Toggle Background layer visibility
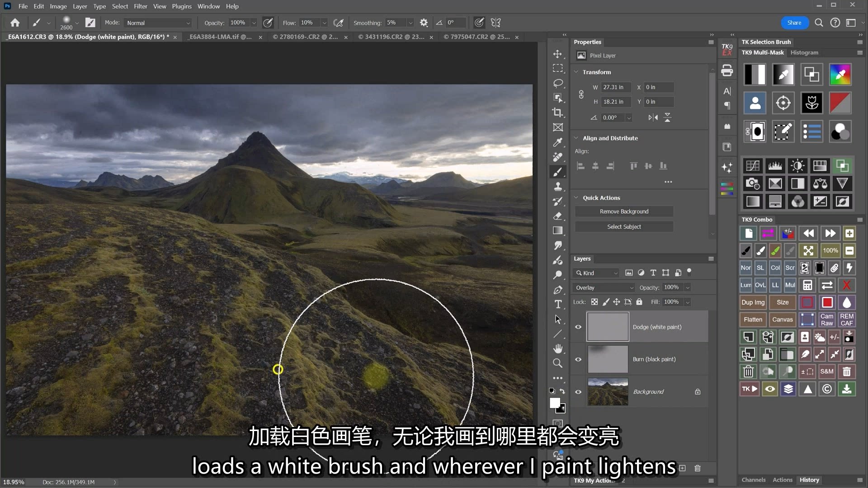Viewport: 868px width, 488px height. pos(578,392)
